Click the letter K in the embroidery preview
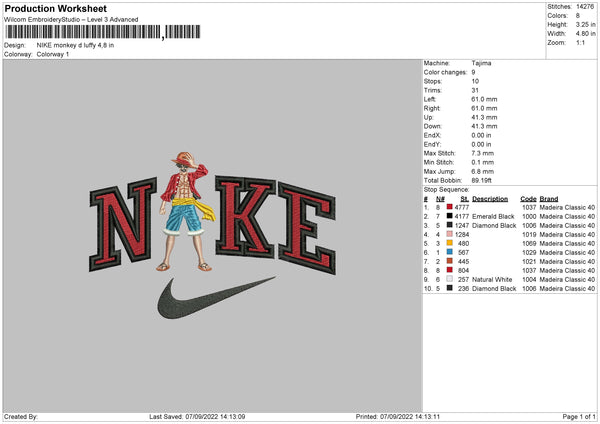 click(245, 217)
